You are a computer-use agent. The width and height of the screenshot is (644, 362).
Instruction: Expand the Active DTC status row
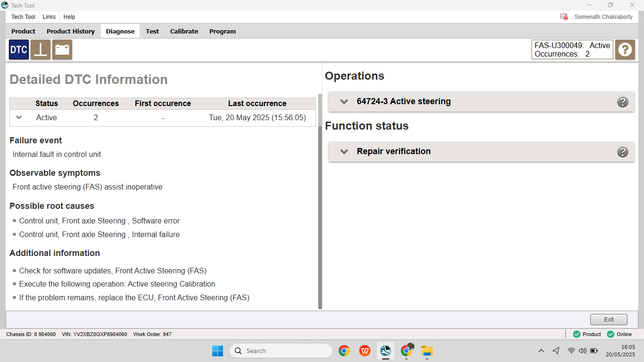coord(19,118)
